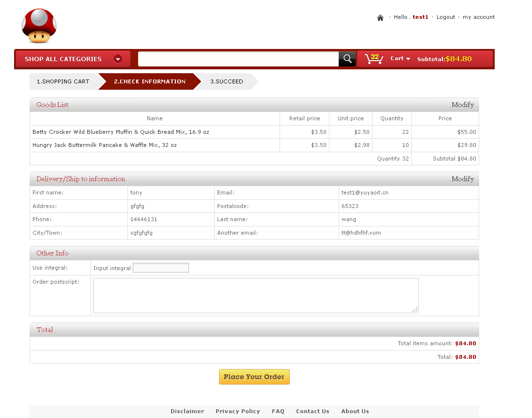The height and width of the screenshot is (418, 532).
Task: Open the my account page
Action: pyautogui.click(x=479, y=17)
